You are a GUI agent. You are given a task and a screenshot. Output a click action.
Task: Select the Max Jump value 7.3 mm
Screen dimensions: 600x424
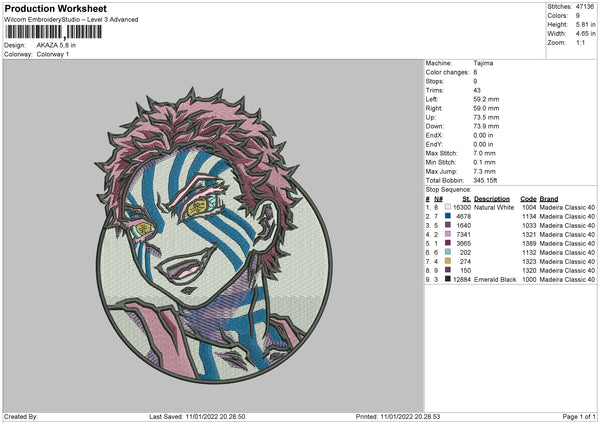tap(484, 171)
